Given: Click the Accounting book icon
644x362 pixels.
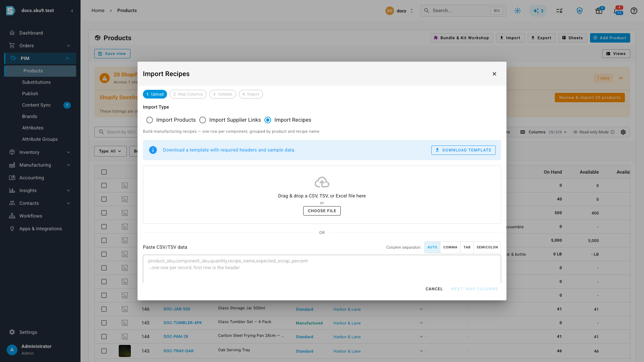Looking at the screenshot, I should tap(12, 178).
